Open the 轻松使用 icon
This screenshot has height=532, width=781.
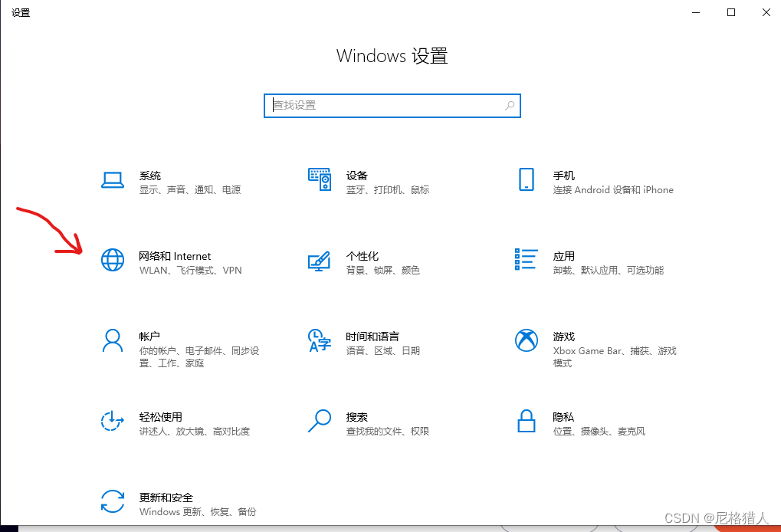(113, 421)
